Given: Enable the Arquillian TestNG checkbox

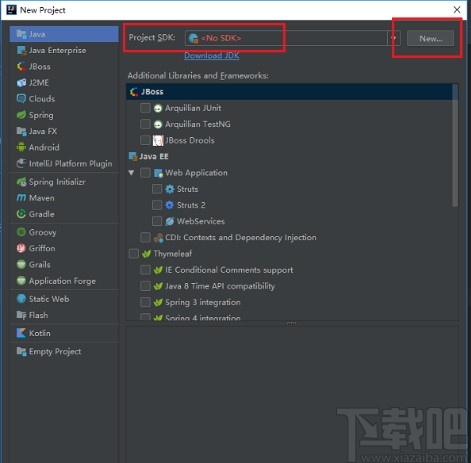Looking at the screenshot, I should (x=145, y=124).
